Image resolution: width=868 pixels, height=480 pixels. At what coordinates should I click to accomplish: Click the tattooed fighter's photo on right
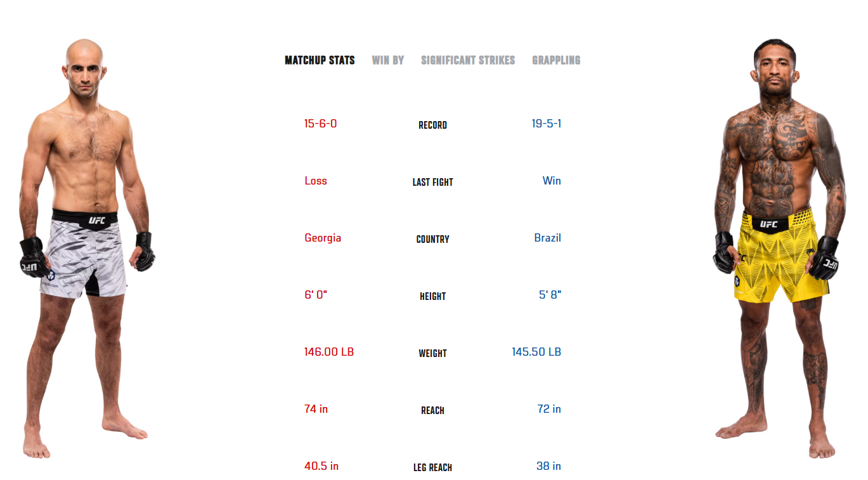780,249
